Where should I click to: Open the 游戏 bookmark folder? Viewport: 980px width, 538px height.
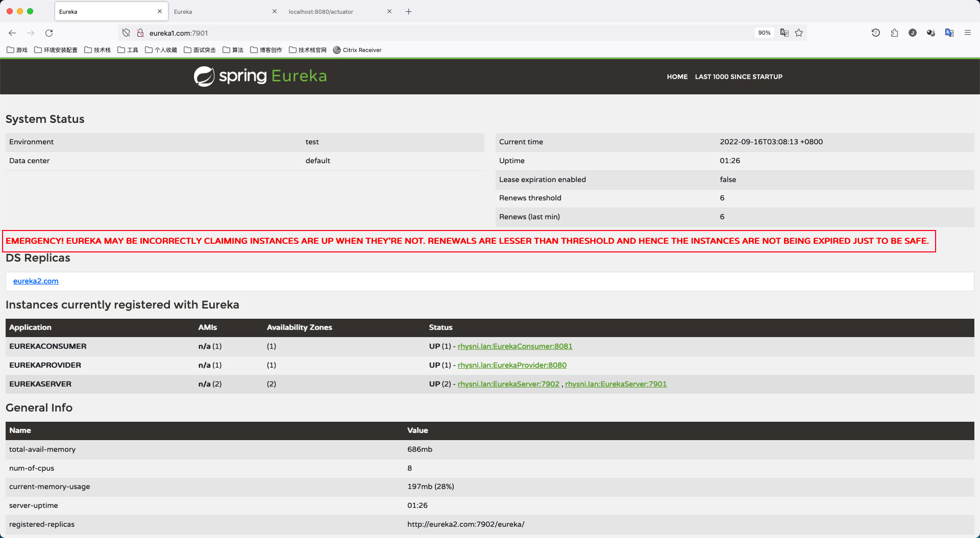tap(17, 50)
